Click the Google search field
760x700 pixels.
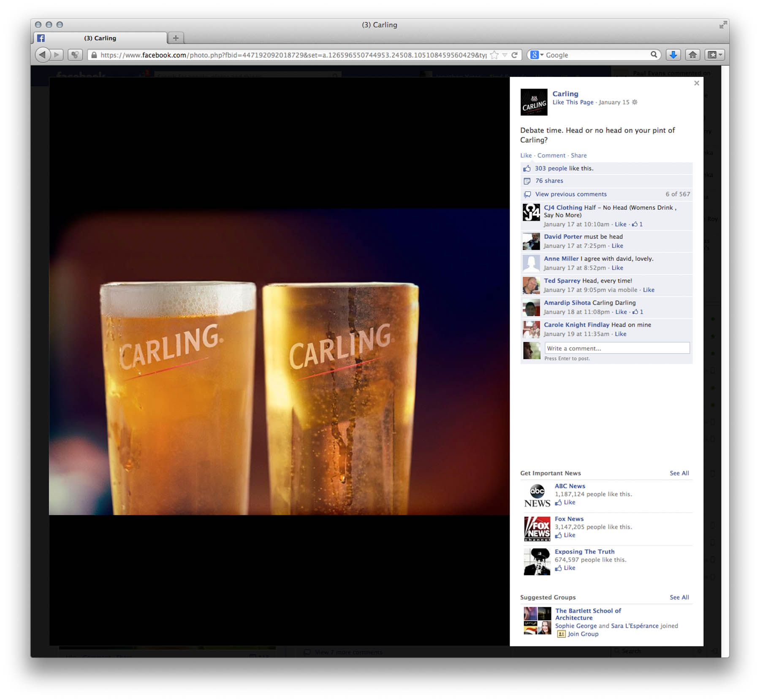(x=596, y=55)
